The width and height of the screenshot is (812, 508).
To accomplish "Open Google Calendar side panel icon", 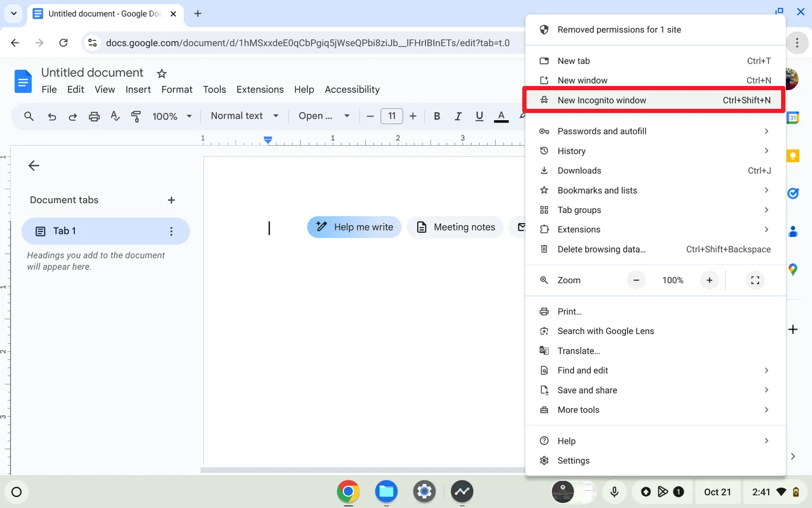I will [x=793, y=117].
